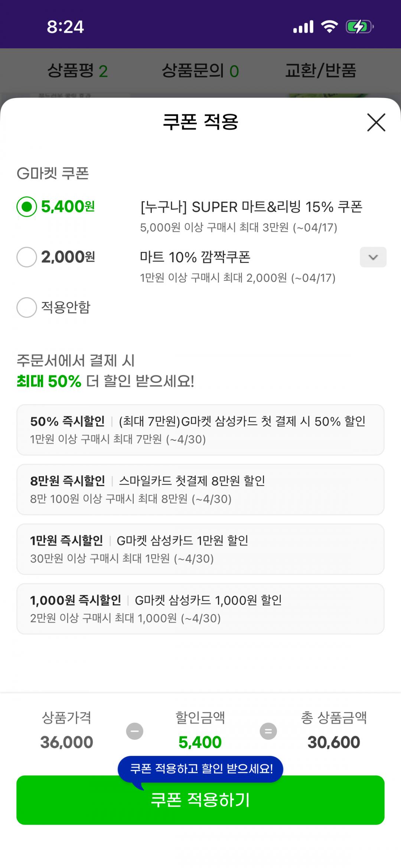401x868 pixels.
Task: Open the 스마일카드 8만원 즉시할인 offer
Action: [200, 490]
